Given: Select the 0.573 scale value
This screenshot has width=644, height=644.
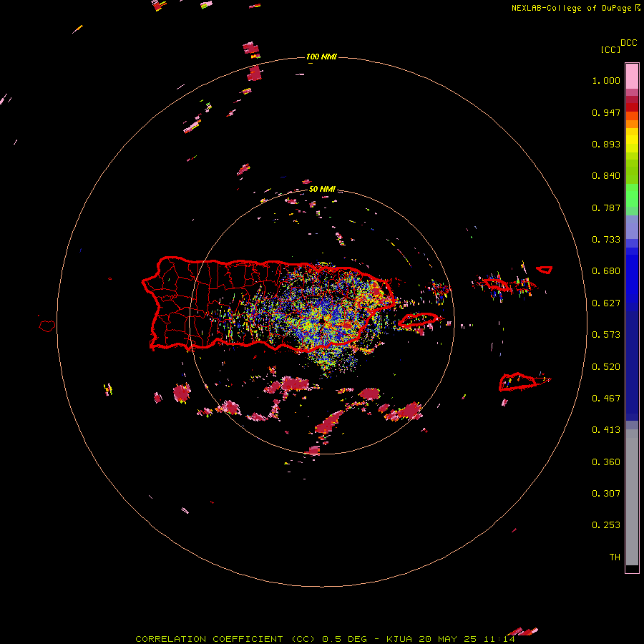Looking at the screenshot, I should click(x=606, y=335).
